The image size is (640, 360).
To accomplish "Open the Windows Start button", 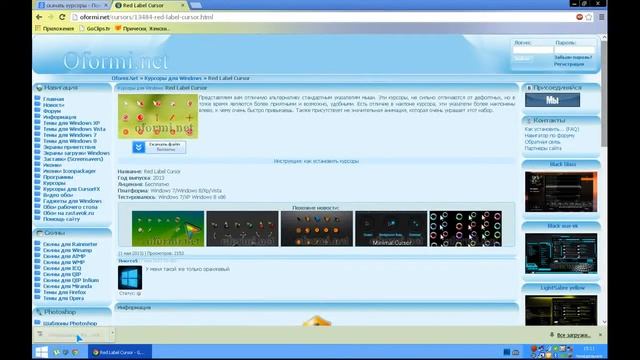I will pyautogui.click(x=41, y=352).
